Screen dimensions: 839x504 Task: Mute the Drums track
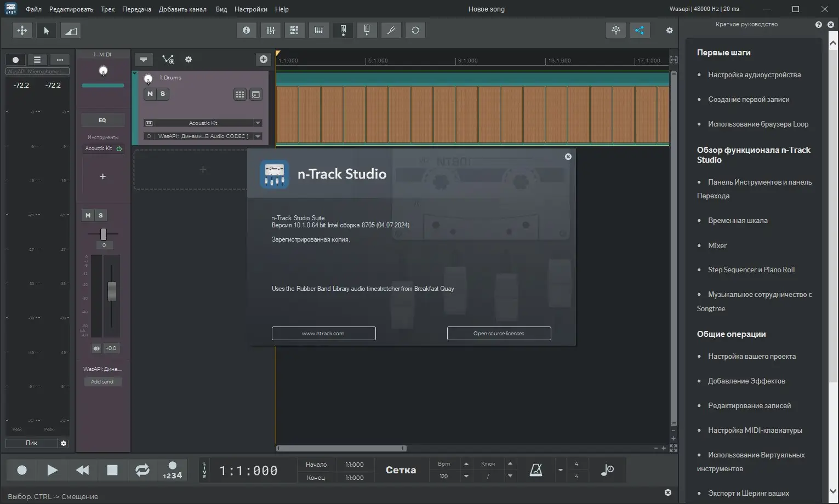point(150,94)
